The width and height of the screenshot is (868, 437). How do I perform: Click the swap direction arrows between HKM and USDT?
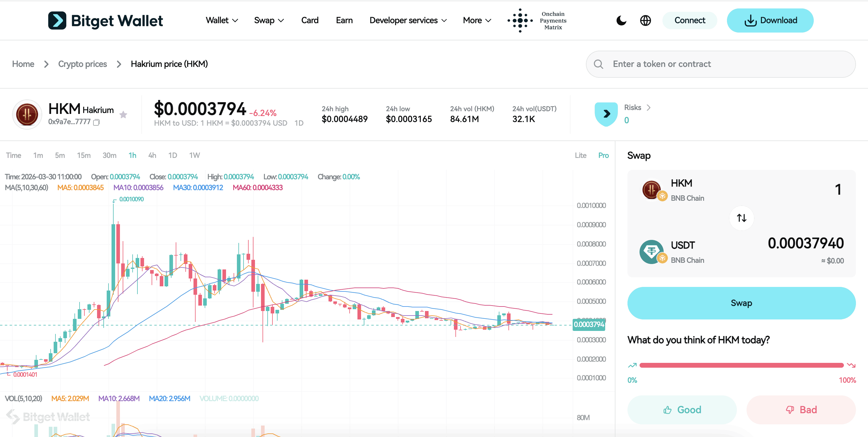(741, 218)
